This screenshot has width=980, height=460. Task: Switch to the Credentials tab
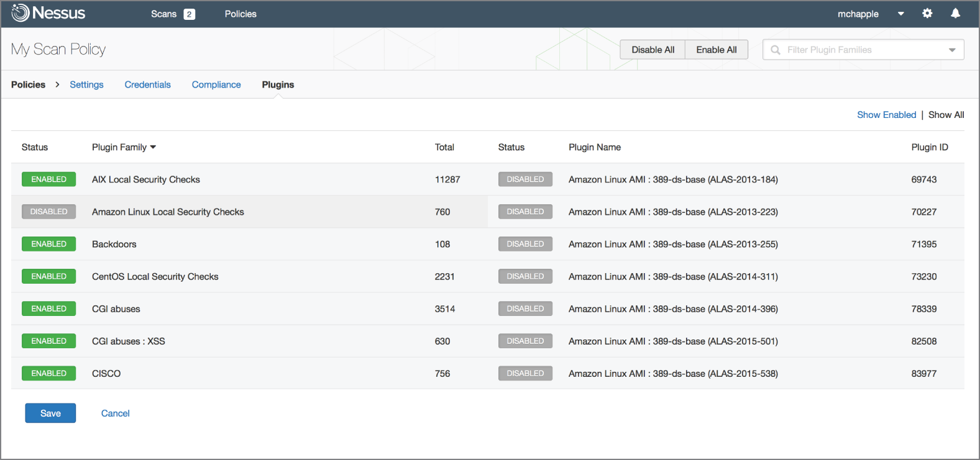coord(147,84)
